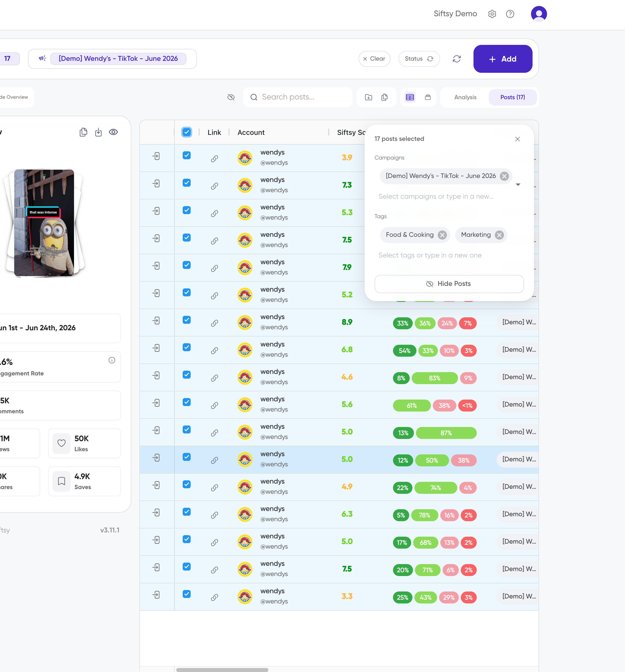The width and height of the screenshot is (625, 672).
Task: Click the Saves bookmark icon
Action: click(62, 481)
